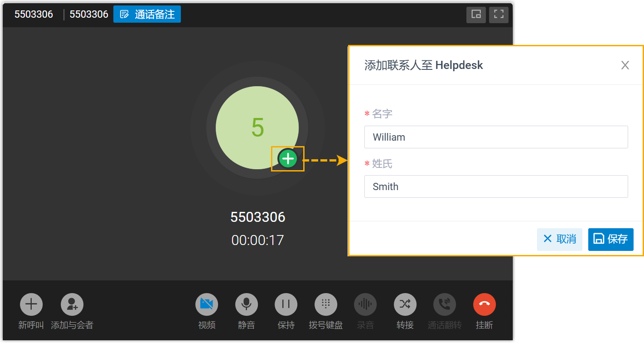Click the Last Name (姓氏) input field
The height and width of the screenshot is (343, 644).
coord(496,186)
